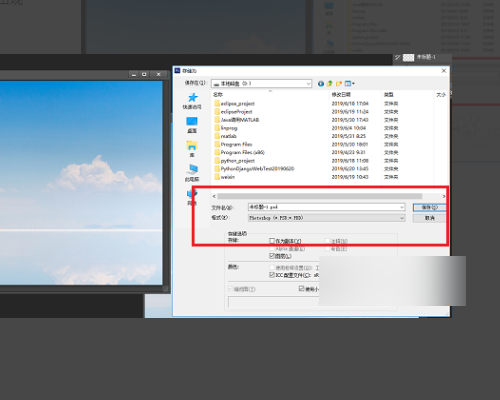500x400 pixels.
Task: Select the Java调用MATLAB folder
Action: (x=237, y=120)
